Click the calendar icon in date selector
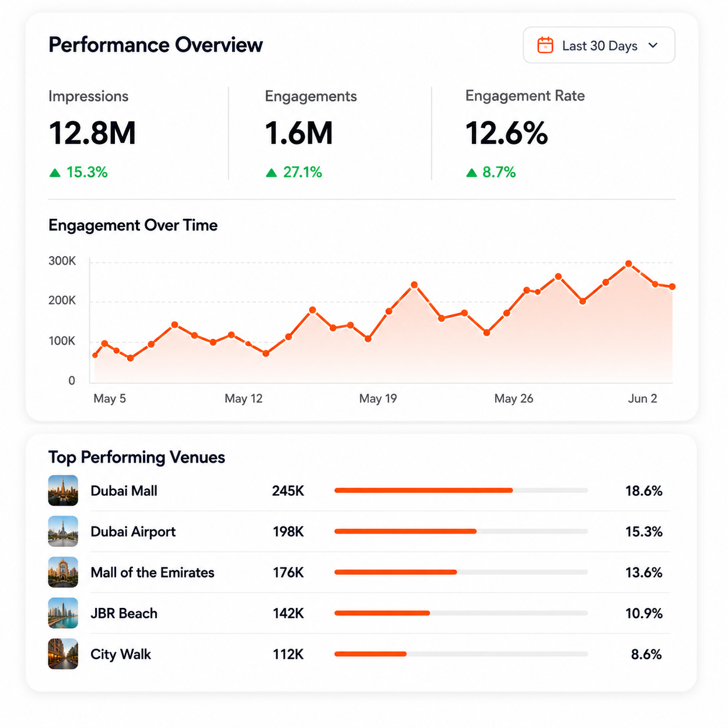 [x=545, y=45]
